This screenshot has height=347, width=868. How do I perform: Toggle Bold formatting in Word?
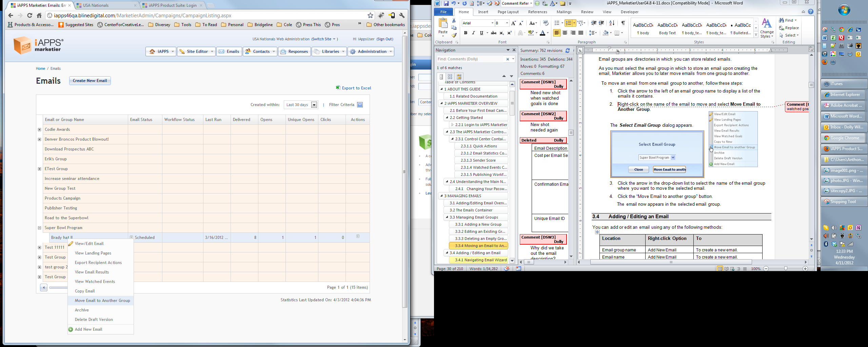point(466,33)
